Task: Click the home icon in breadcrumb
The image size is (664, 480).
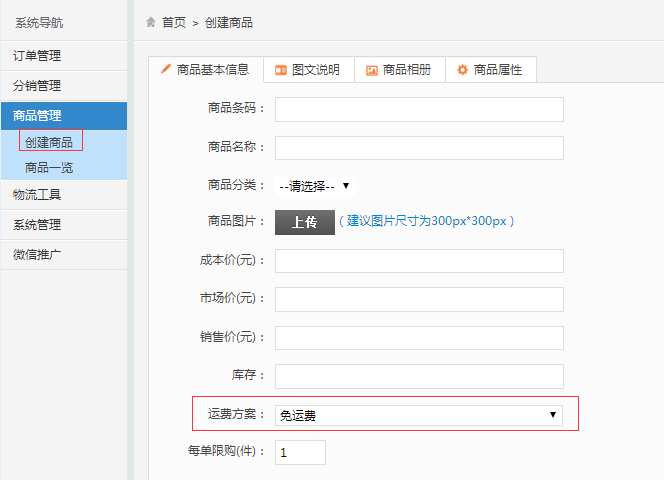Action: tap(151, 22)
